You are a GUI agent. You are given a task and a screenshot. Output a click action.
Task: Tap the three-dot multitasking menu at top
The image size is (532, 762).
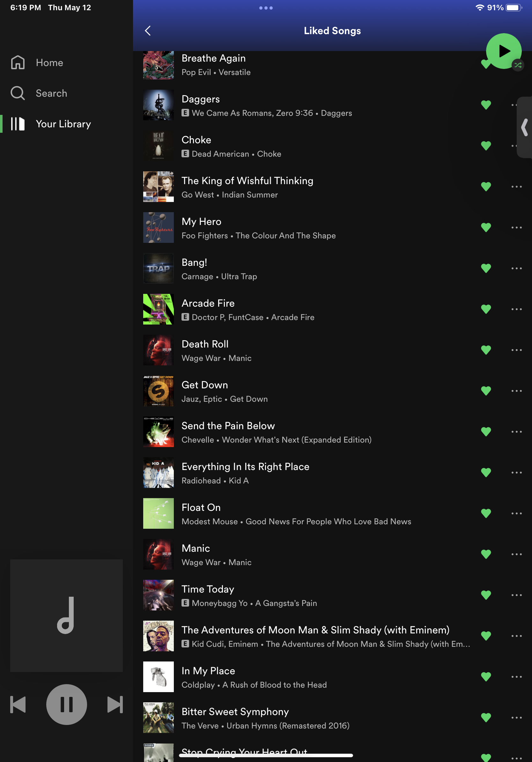pyautogui.click(x=266, y=8)
